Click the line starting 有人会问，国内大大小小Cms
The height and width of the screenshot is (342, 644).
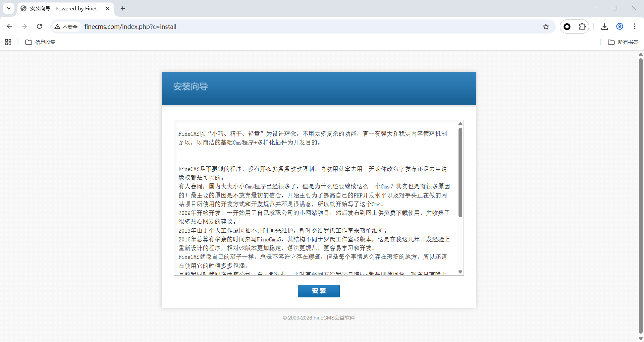pyautogui.click(x=314, y=195)
